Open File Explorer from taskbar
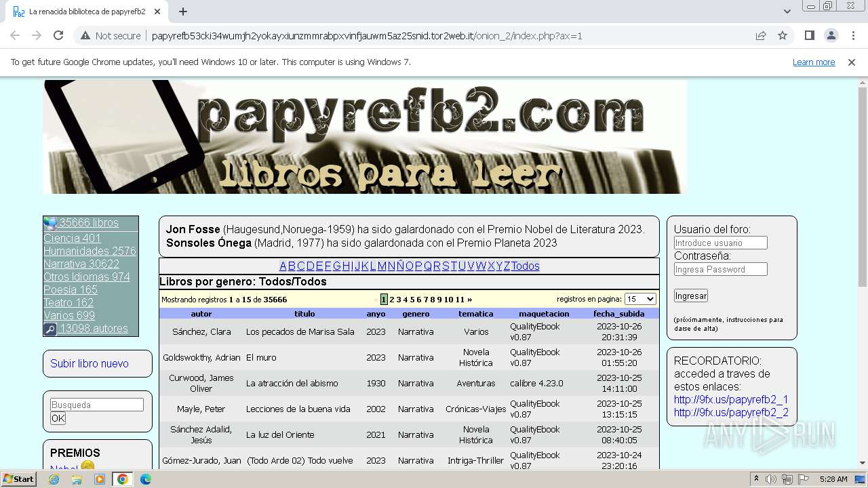 [77, 479]
